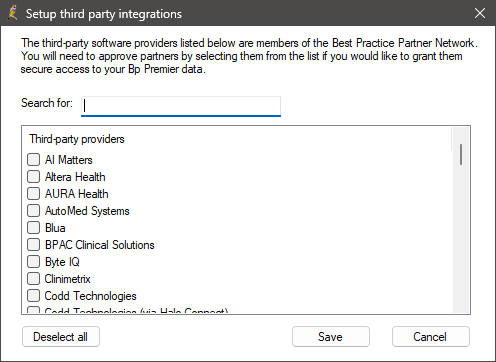Approve BPAC Clinical Solutions via its checkbox
Viewport: 496px width, 362px height.
[33, 244]
